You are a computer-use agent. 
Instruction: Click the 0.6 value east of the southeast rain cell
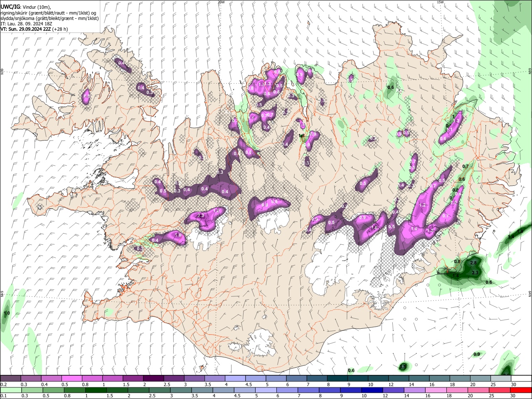tap(489, 282)
